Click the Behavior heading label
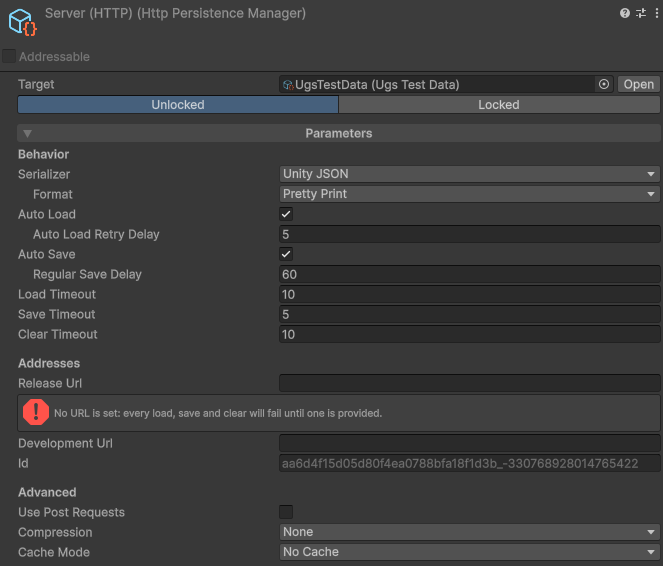 44,154
